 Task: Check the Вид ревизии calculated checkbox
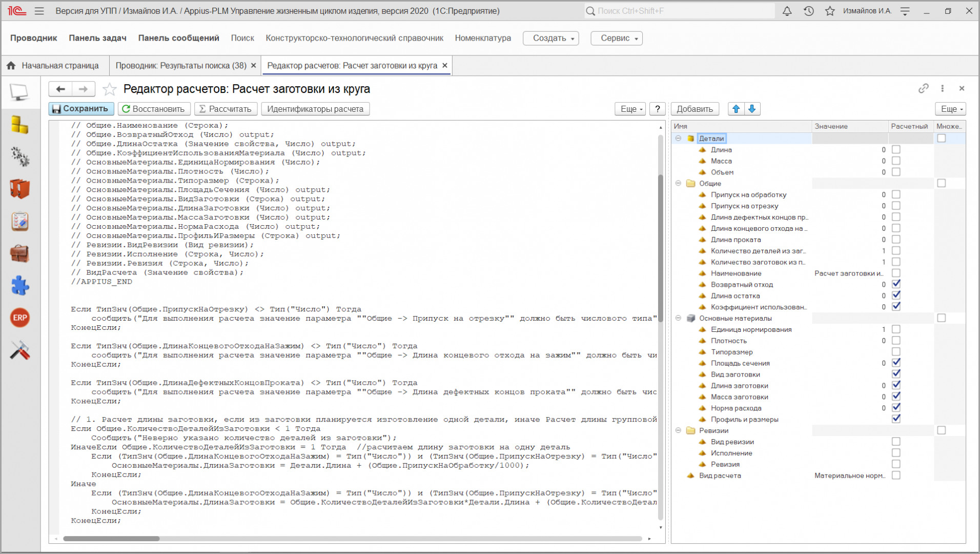(x=896, y=442)
